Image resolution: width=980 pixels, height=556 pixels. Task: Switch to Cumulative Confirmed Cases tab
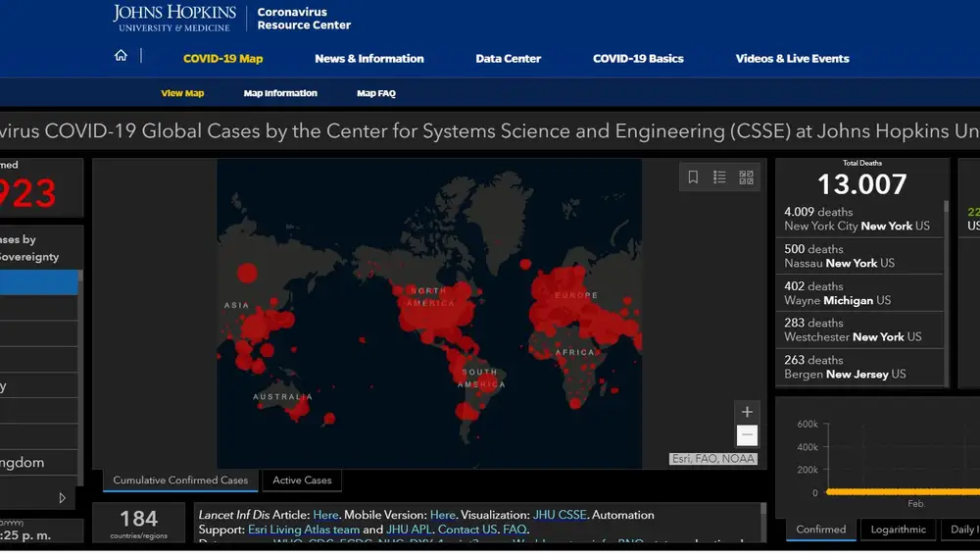tap(180, 480)
